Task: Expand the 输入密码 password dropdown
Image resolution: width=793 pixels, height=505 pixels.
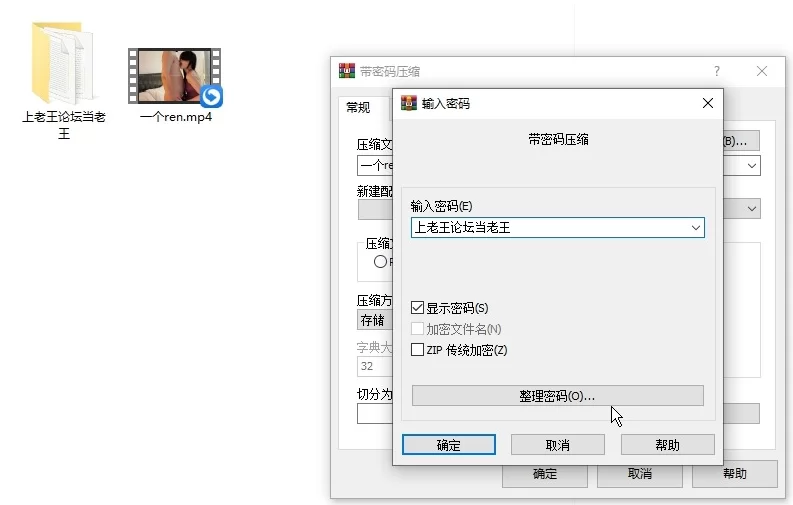Action: point(695,228)
